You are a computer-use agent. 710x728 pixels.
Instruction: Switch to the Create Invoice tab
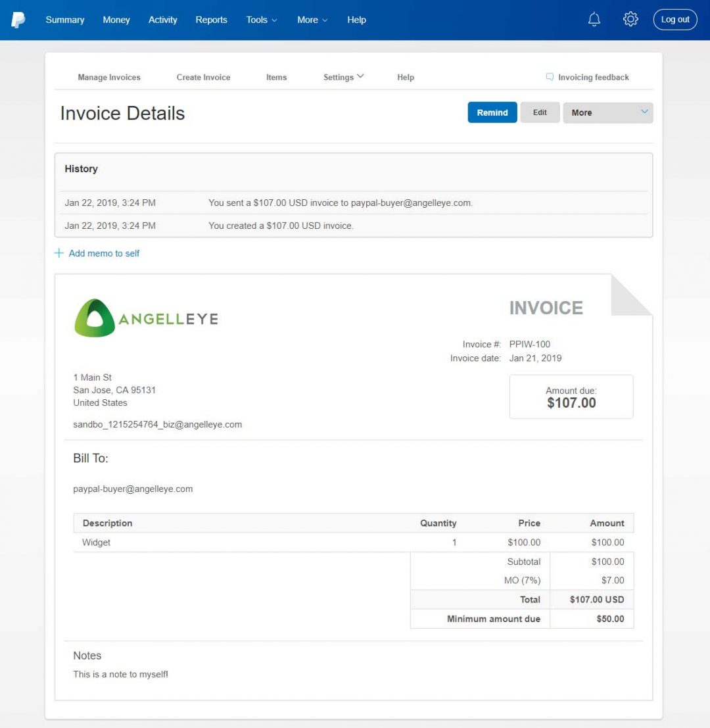pyautogui.click(x=203, y=77)
